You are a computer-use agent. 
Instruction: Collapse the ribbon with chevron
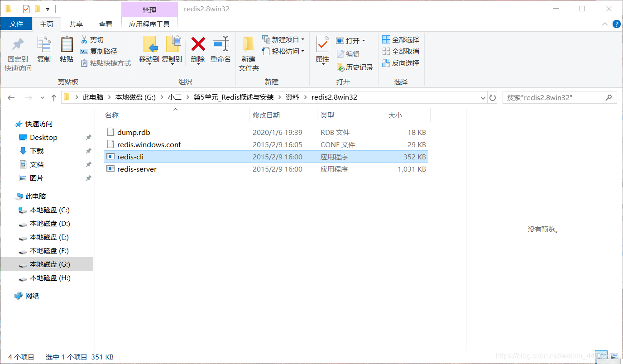[605, 24]
